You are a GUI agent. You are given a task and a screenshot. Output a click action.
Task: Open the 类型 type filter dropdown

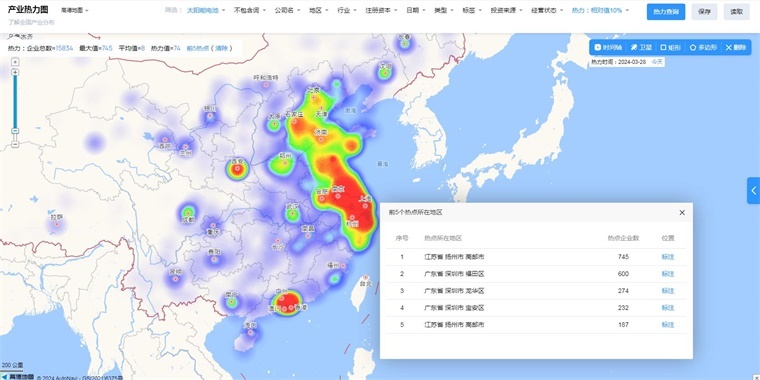pos(443,10)
